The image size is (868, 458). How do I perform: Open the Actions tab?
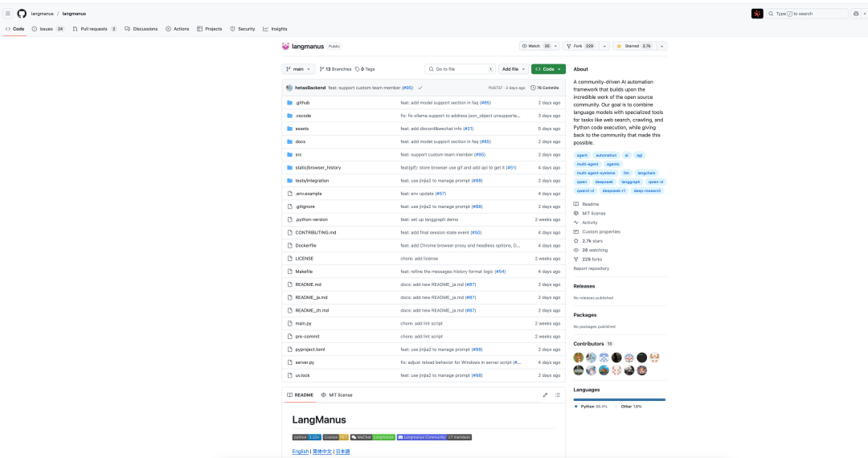[x=177, y=29]
